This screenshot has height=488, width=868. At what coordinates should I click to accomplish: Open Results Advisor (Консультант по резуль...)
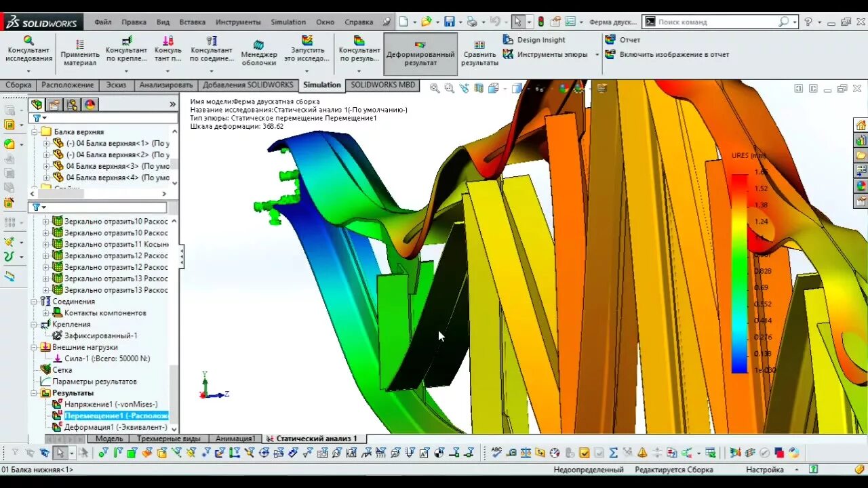pyautogui.click(x=359, y=50)
